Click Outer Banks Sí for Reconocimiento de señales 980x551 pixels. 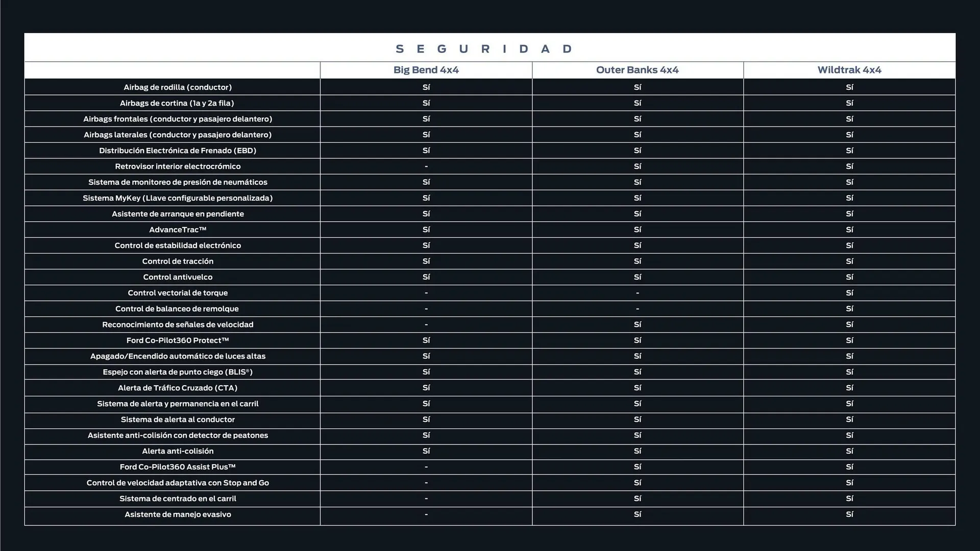(x=638, y=324)
